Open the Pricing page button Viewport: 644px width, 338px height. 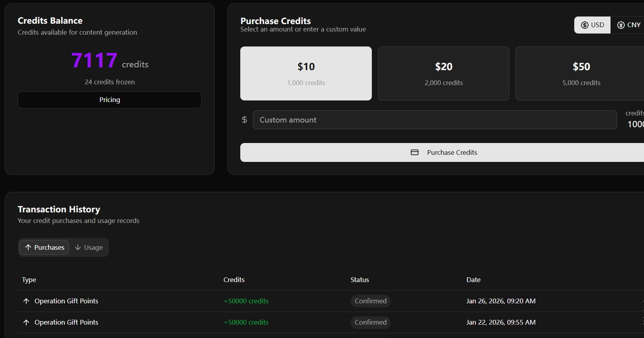click(109, 100)
